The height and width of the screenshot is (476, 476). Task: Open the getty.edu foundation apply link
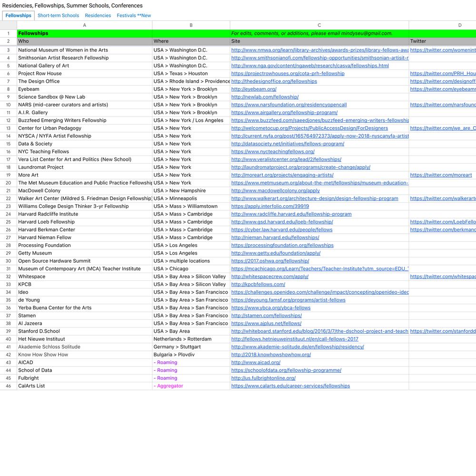[x=276, y=253]
